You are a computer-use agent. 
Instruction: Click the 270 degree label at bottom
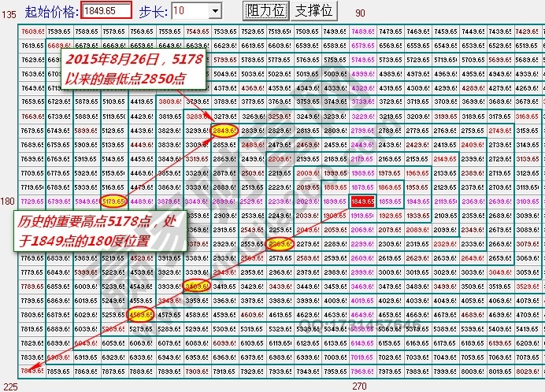pyautogui.click(x=360, y=386)
